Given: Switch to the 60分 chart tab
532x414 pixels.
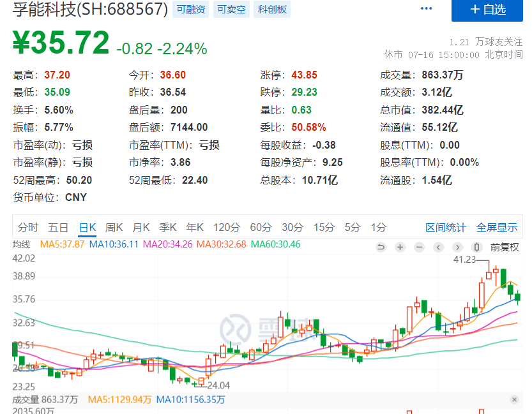Looking at the screenshot, I should click(261, 227).
